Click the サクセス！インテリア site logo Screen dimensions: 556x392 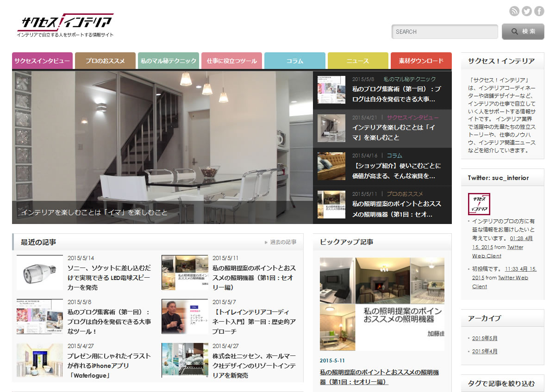tap(65, 25)
